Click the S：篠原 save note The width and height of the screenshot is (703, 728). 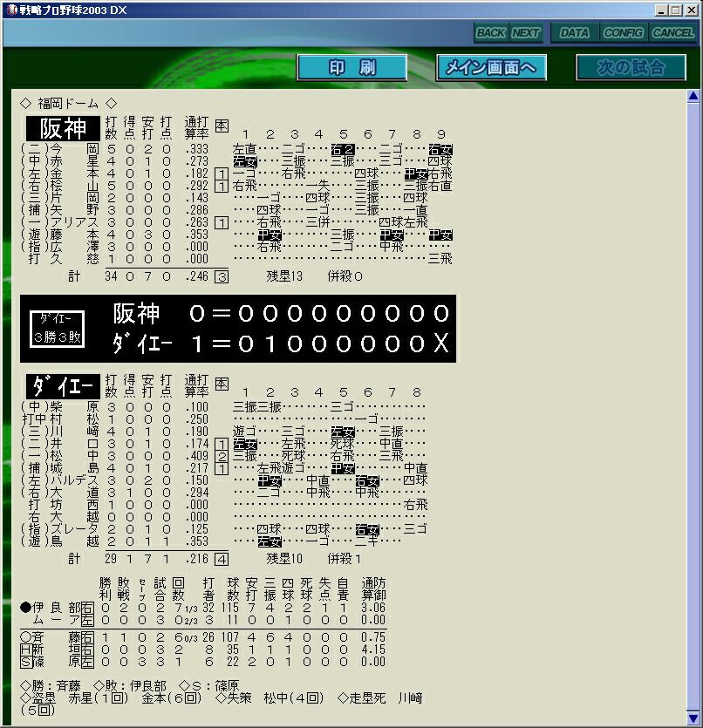[209, 686]
